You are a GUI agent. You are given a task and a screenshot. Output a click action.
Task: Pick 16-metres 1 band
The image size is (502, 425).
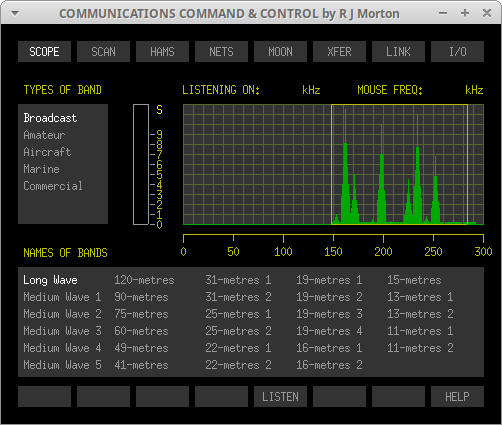[x=329, y=348]
